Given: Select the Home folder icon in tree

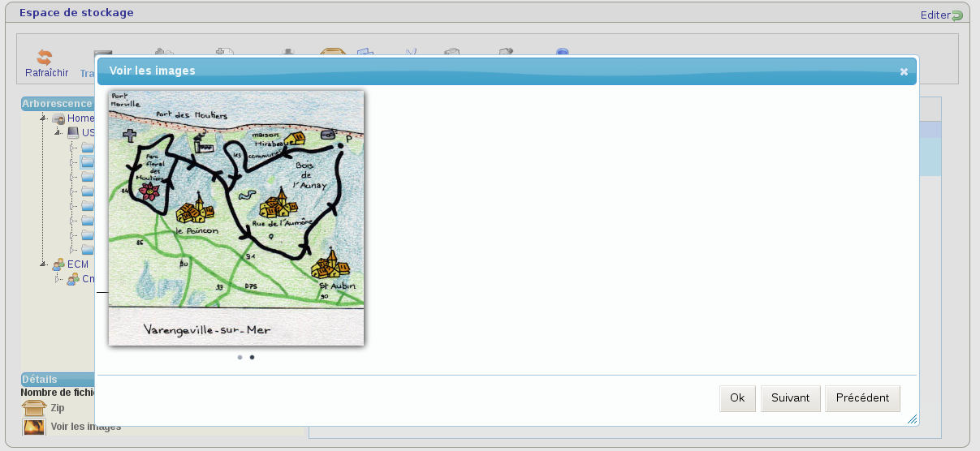Looking at the screenshot, I should (x=58, y=118).
